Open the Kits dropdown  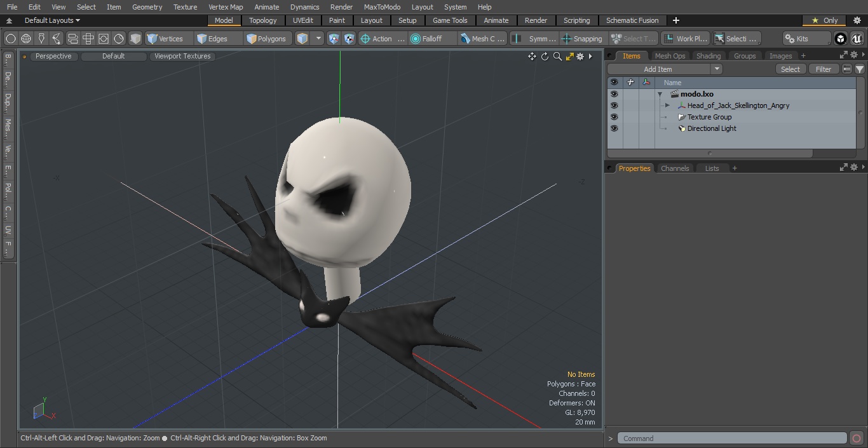click(x=806, y=39)
